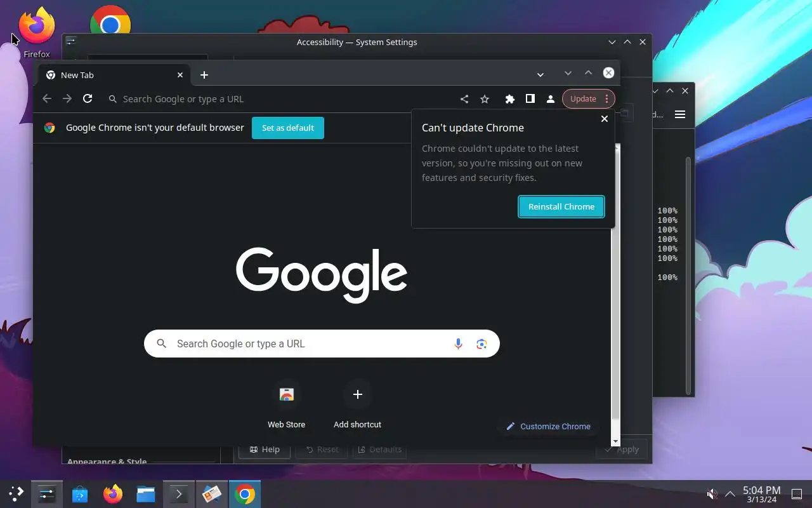Viewport: 812px width, 508px height.
Task: Expand hidden system tray icons
Action: pos(730,493)
